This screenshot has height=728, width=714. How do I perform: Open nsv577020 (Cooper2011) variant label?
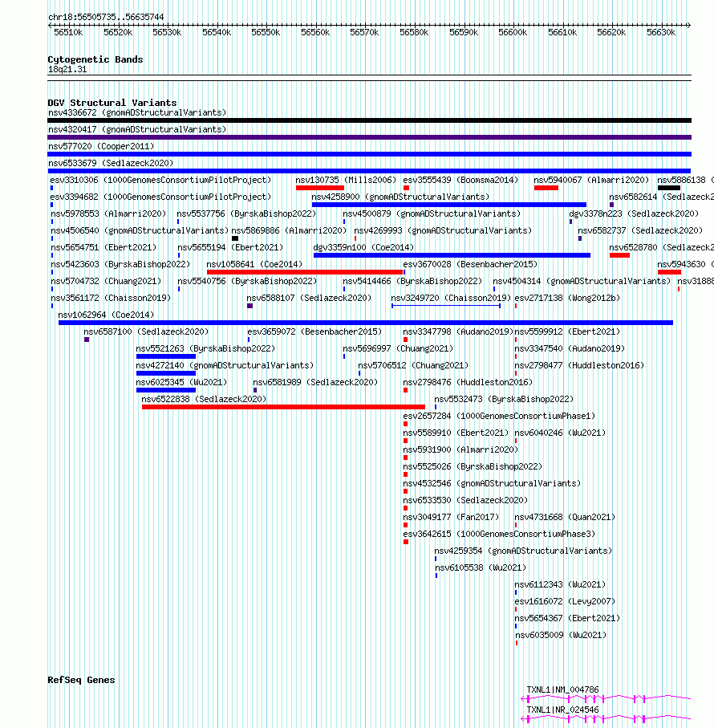pyautogui.click(x=101, y=146)
